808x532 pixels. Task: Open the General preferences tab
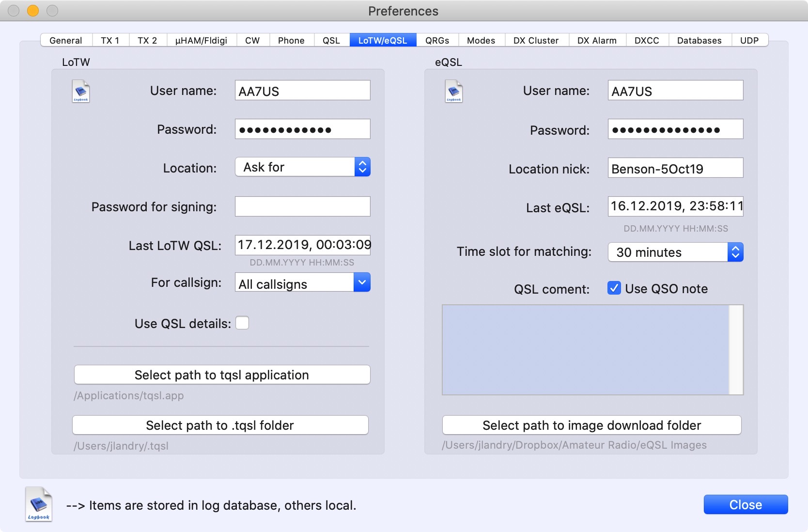click(x=66, y=40)
